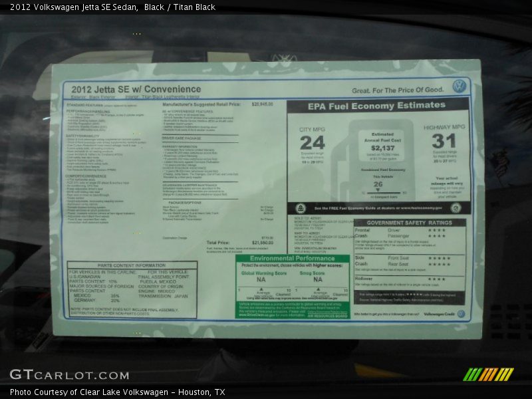Click the 2012 Jetta SE w/ Convenience heading
532x399 pixels.
click(135, 89)
